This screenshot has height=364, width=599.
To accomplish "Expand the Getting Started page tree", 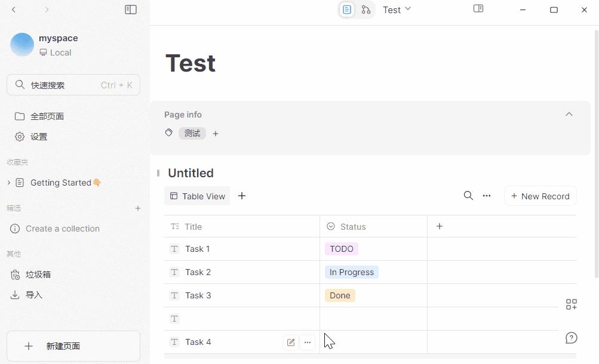I will tap(9, 183).
